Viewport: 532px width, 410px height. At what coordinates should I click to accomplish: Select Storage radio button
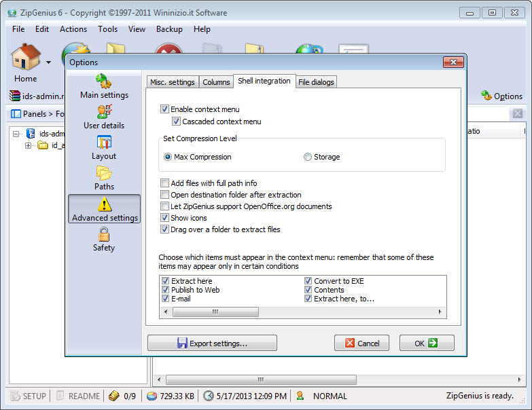pos(307,157)
